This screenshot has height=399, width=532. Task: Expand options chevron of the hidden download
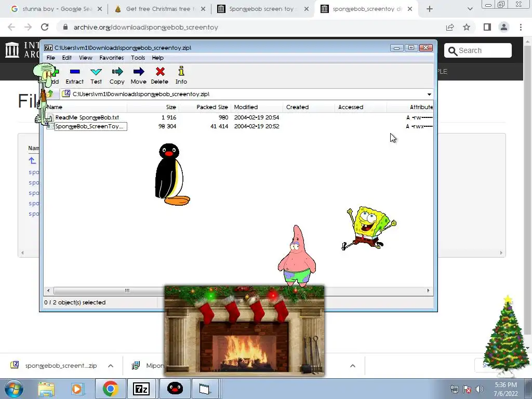[353, 366]
